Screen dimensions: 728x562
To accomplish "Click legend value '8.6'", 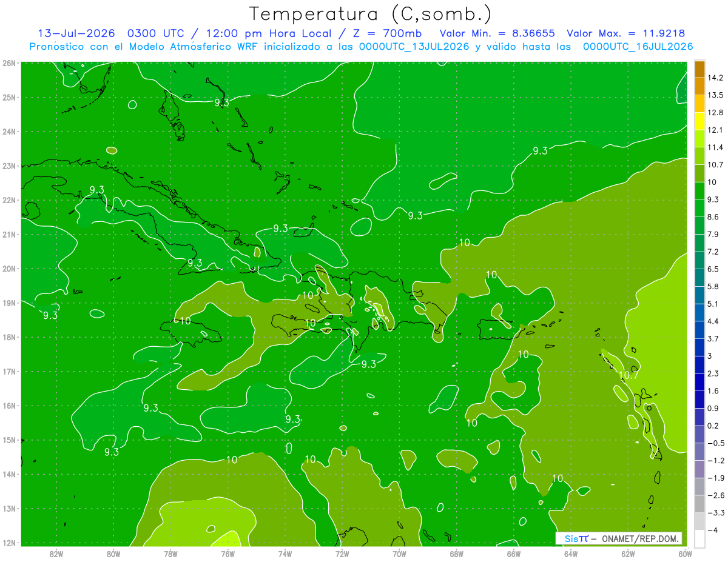I will [x=714, y=217].
